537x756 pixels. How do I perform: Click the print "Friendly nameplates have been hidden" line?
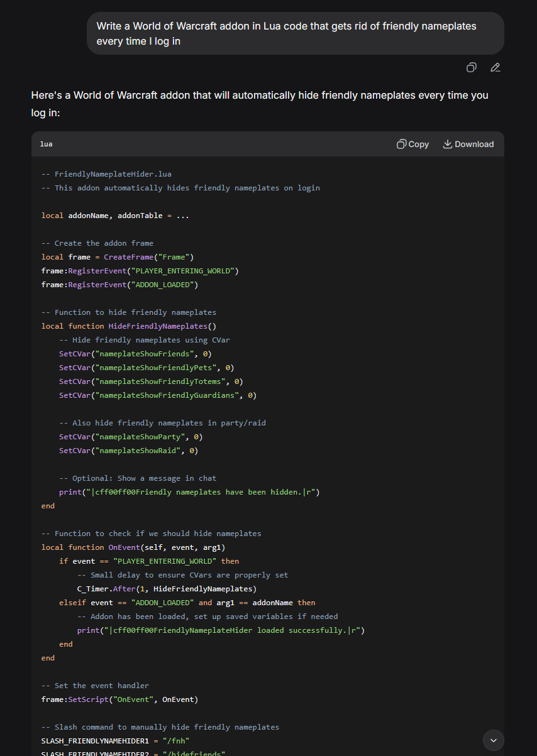pos(189,492)
